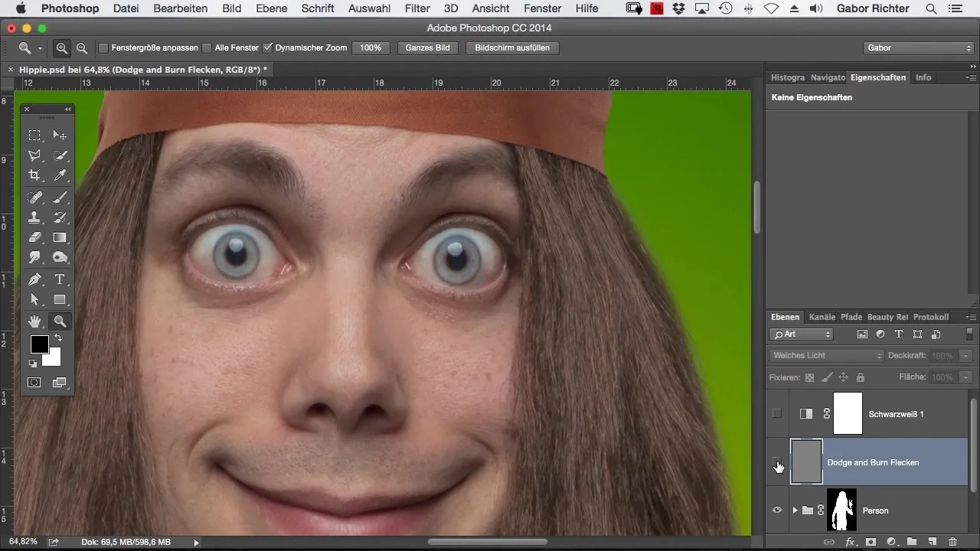Add layer style fx icon
The image size is (980, 551).
[x=850, y=542]
